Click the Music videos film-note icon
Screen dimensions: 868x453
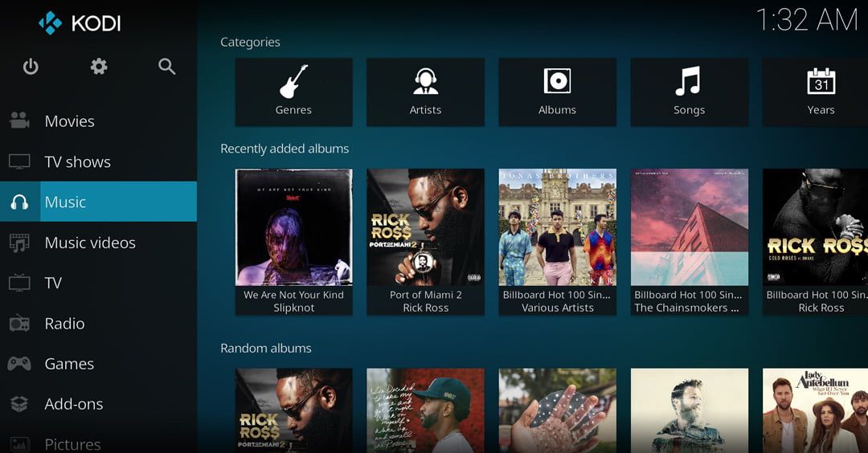(x=19, y=243)
